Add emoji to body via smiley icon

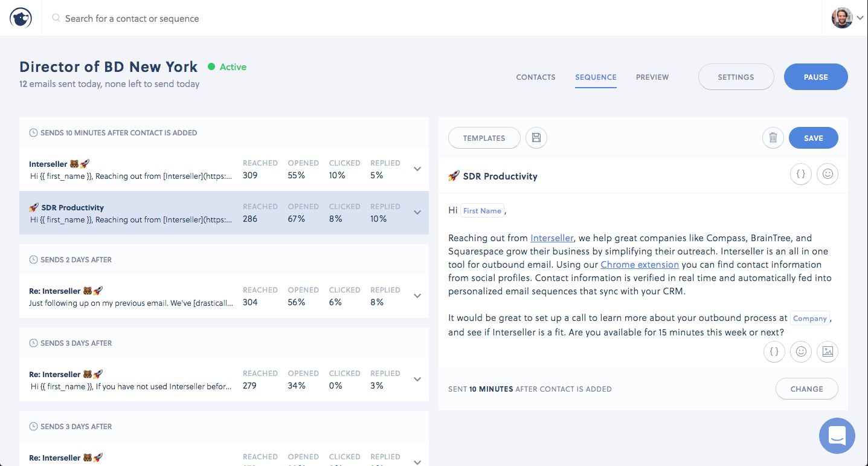click(801, 351)
